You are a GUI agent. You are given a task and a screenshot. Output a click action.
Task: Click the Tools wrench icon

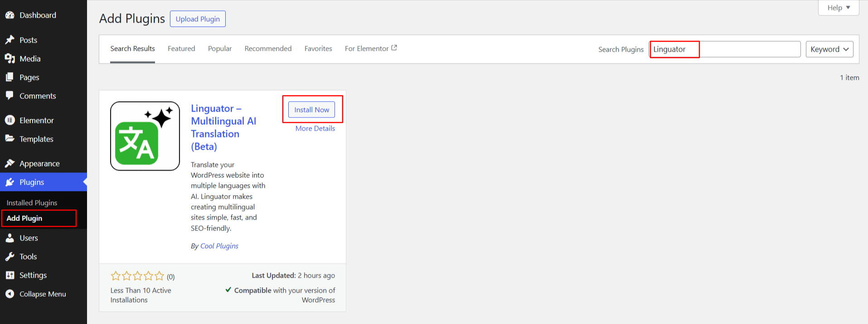[10, 256]
